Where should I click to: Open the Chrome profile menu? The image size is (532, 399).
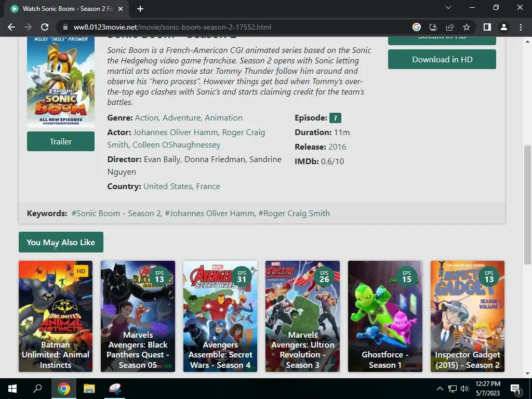click(x=504, y=27)
